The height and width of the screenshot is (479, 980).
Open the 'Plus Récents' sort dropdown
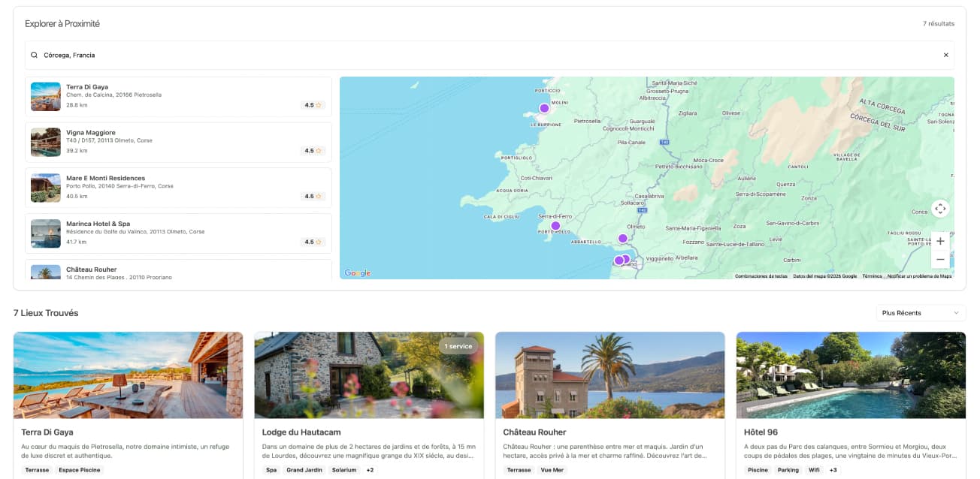click(x=919, y=312)
